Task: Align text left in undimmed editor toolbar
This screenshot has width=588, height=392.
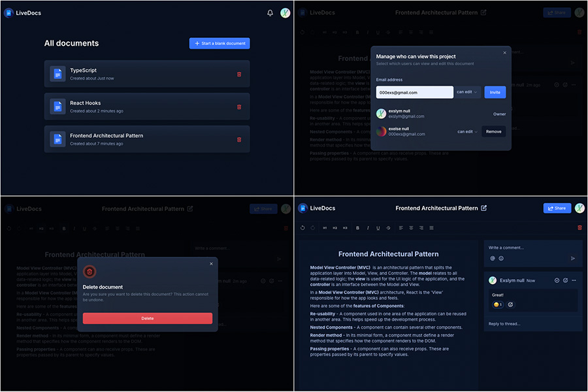Action: (401, 228)
